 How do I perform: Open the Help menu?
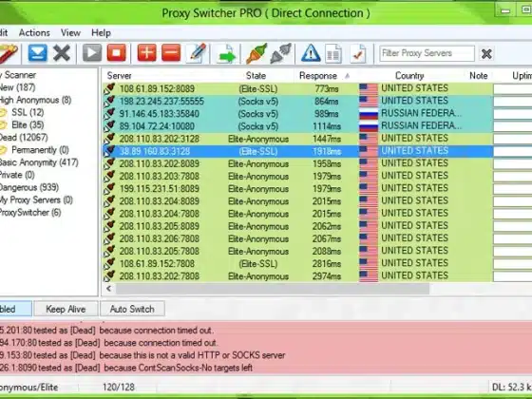click(x=101, y=33)
